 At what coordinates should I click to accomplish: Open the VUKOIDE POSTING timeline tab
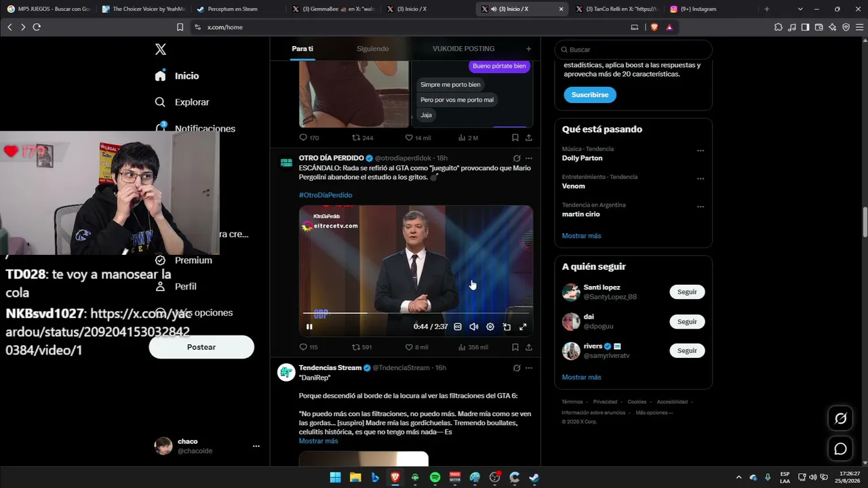point(464,49)
